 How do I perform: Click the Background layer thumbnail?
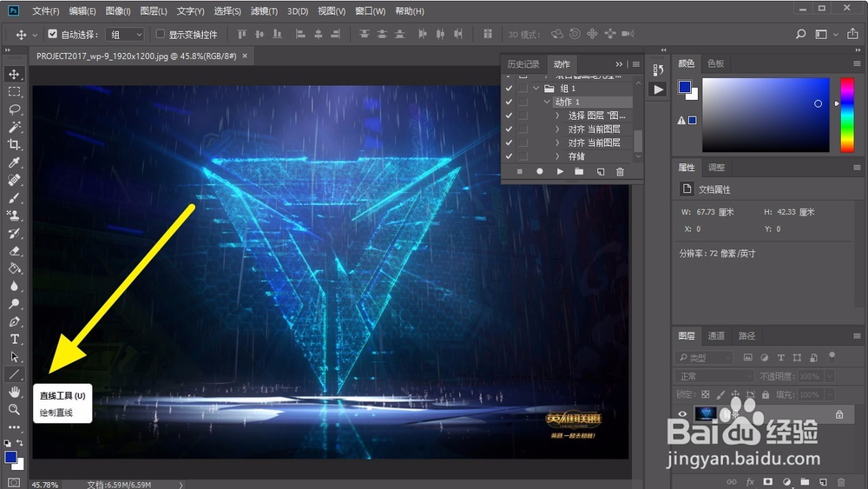click(705, 413)
